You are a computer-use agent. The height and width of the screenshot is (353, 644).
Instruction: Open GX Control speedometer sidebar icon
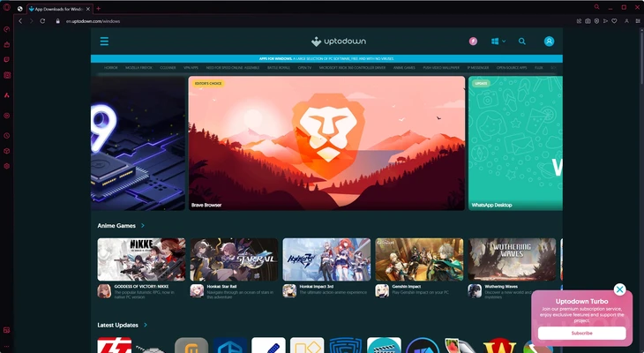[x=6, y=29]
